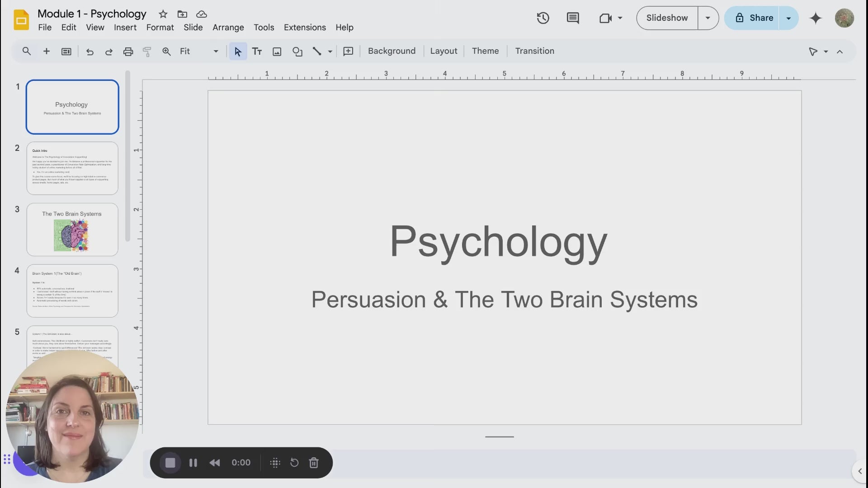The width and height of the screenshot is (868, 488).
Task: Expand the Share button dropdown arrow
Action: click(x=788, y=18)
